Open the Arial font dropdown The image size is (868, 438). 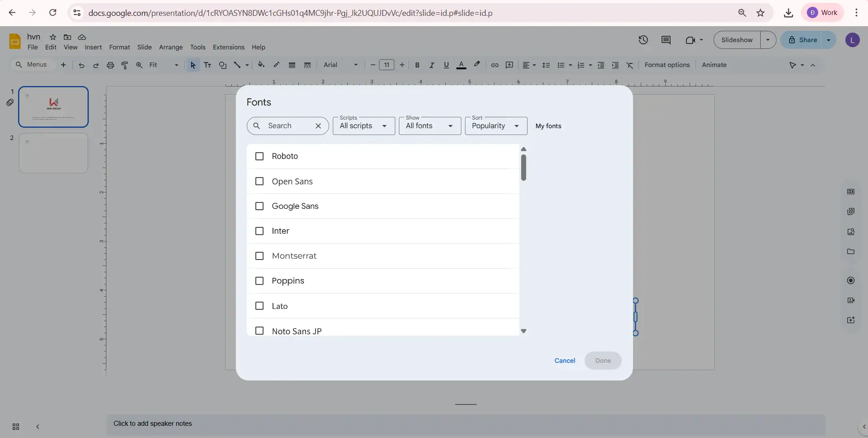340,65
